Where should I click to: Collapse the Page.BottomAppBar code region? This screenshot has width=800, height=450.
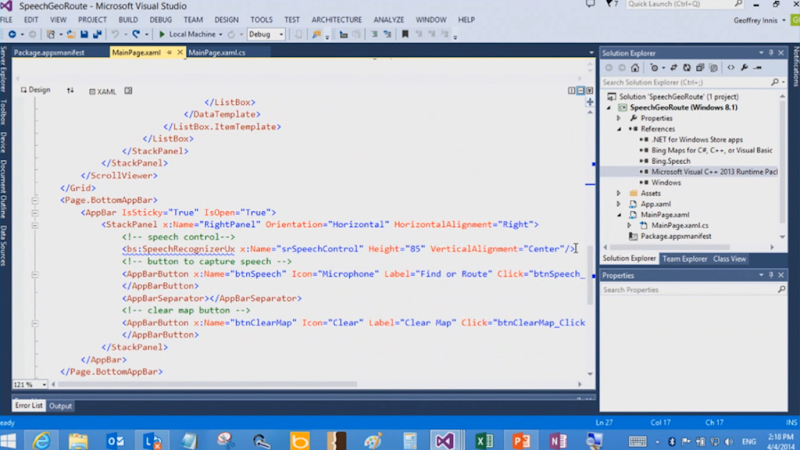coord(35,201)
